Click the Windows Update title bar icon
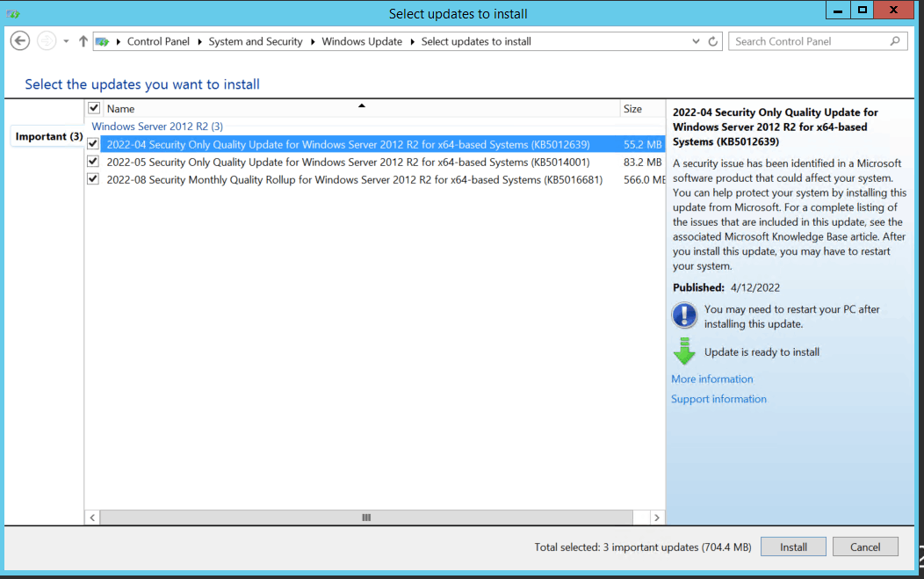Viewport: 924px width, 579px height. click(13, 13)
